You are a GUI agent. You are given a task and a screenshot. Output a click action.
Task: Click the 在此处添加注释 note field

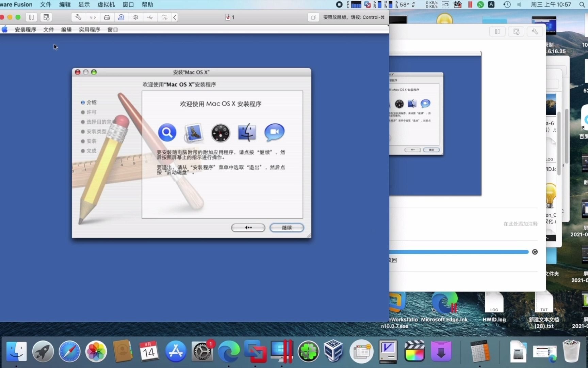(520, 224)
